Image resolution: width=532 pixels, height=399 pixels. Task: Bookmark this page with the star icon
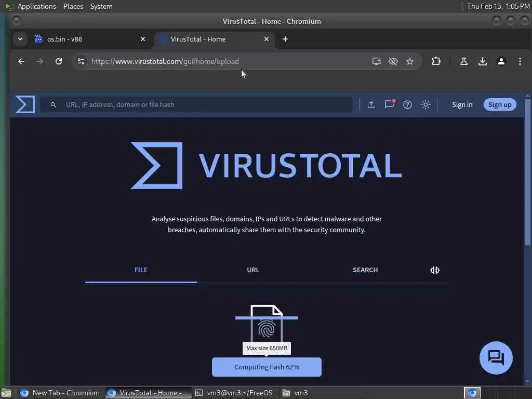[410, 61]
